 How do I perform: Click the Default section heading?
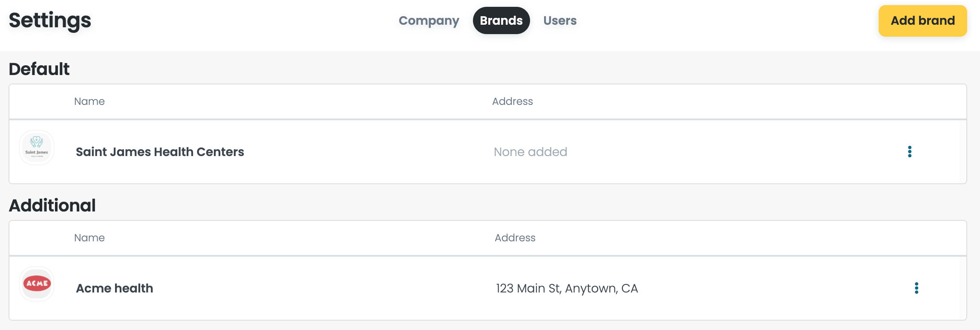click(x=39, y=69)
